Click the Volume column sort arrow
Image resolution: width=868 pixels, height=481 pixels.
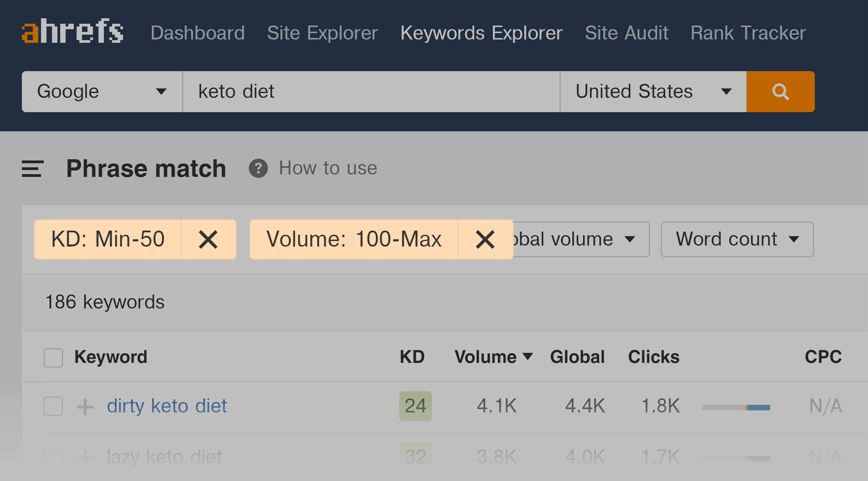coord(528,356)
